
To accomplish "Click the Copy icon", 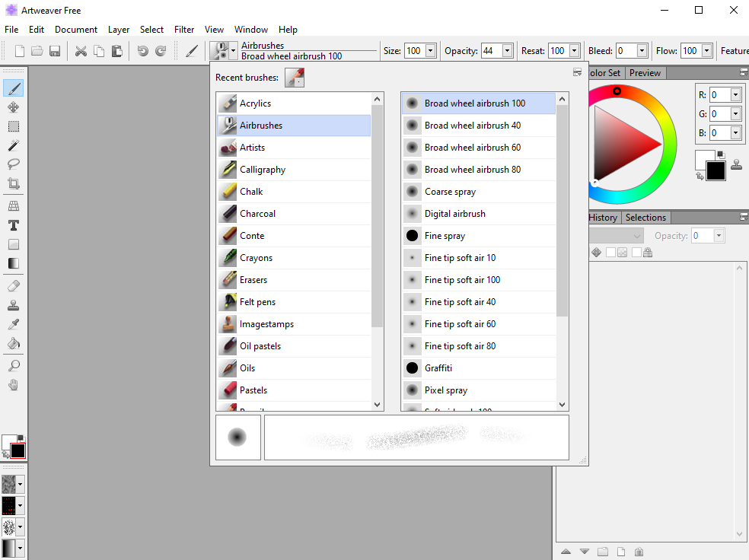I will 99,51.
